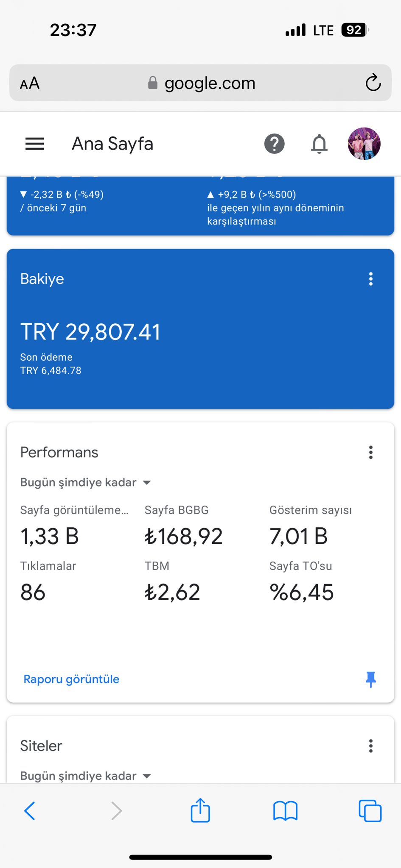Show Safari open tabs overview

(x=370, y=811)
